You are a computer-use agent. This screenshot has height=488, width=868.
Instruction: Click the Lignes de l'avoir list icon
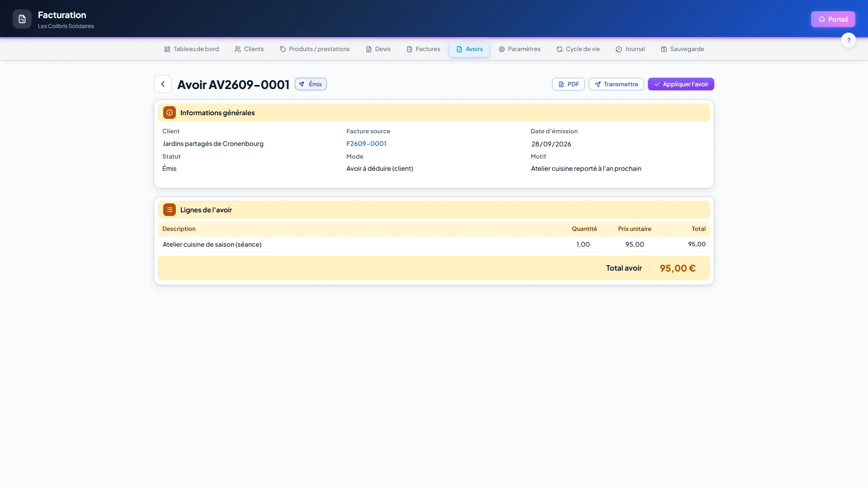coord(170,210)
